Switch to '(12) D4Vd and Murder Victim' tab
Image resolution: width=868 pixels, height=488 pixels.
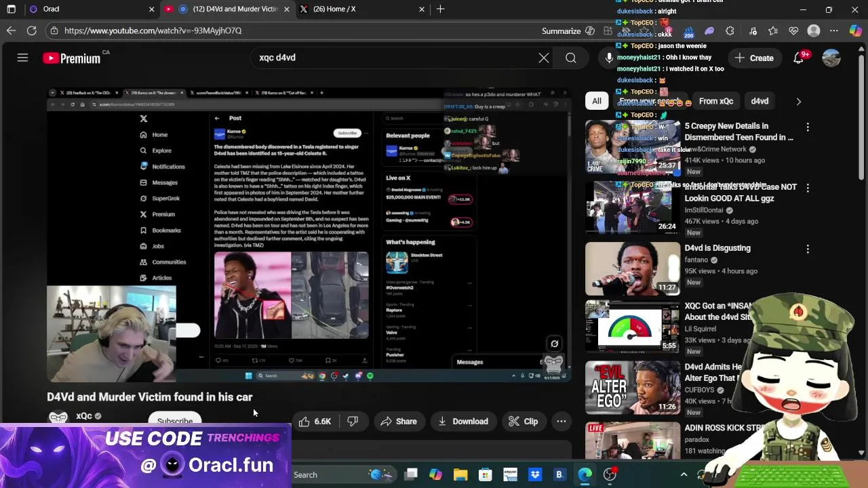click(x=227, y=9)
